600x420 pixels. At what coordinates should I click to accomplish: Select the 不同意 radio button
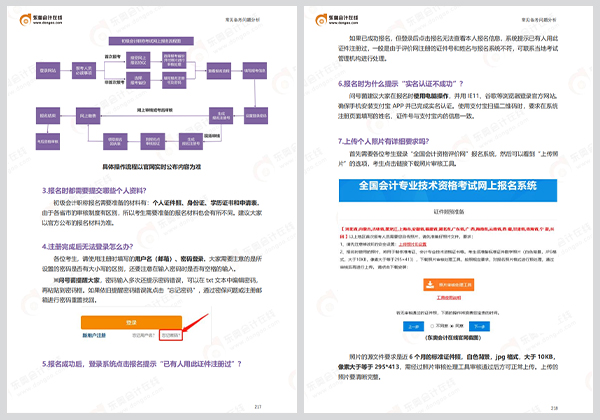(x=432, y=326)
